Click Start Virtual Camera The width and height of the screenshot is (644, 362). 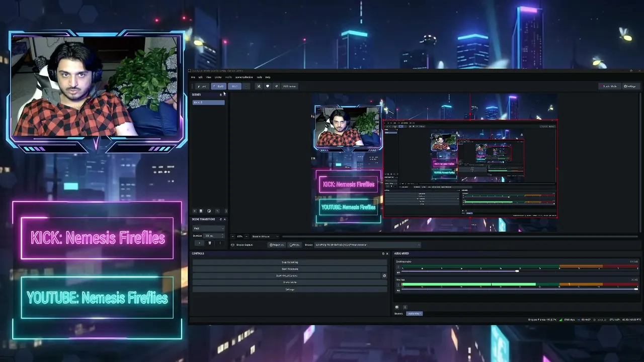(287, 276)
